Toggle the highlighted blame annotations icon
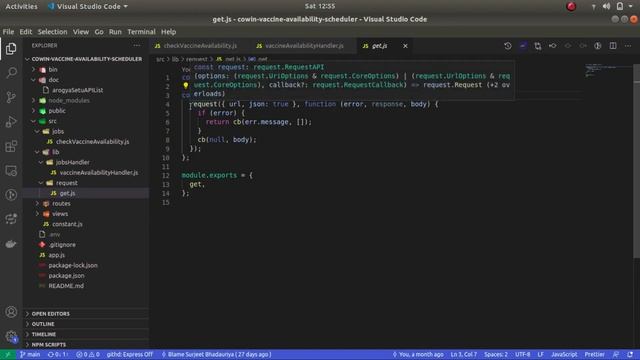The height and width of the screenshot is (360, 640). (x=523, y=46)
